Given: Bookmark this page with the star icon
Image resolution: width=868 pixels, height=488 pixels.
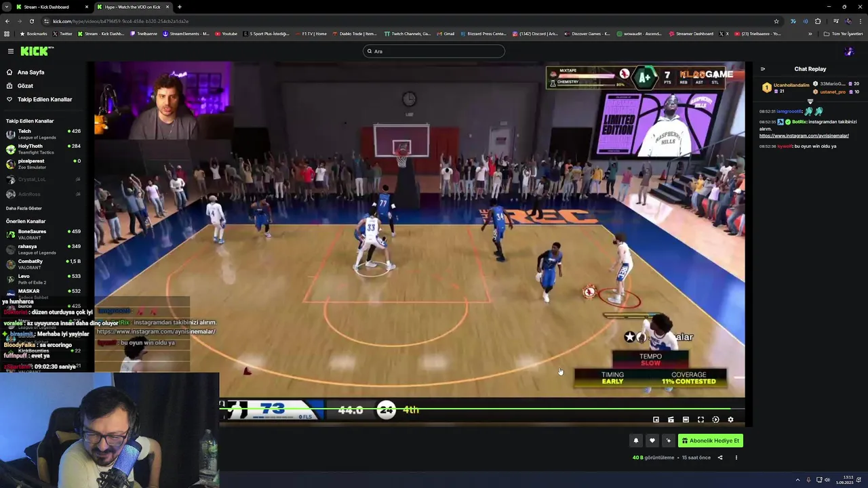Looking at the screenshot, I should click(x=776, y=21).
